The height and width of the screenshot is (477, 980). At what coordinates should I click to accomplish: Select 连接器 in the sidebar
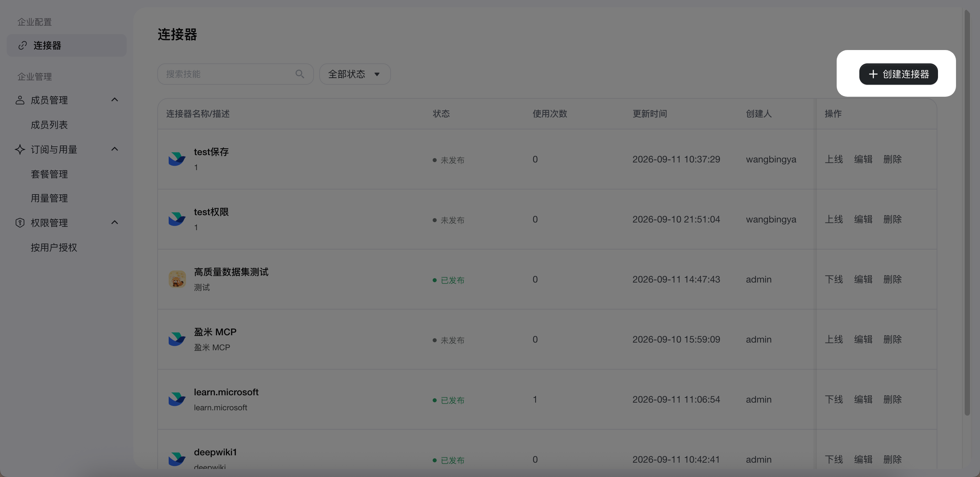click(67, 45)
